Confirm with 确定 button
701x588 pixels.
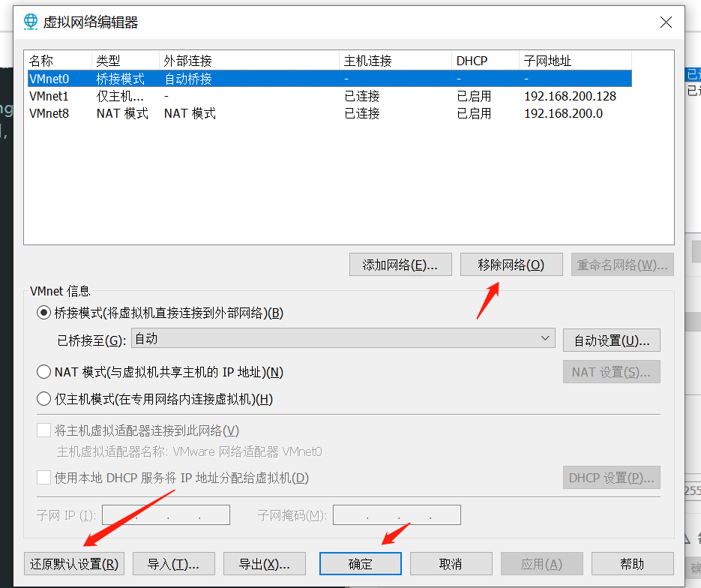[361, 564]
